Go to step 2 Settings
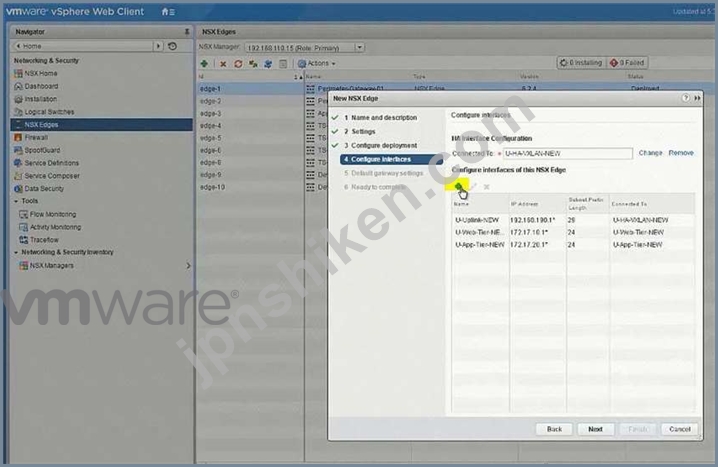The width and height of the screenshot is (718, 467). pos(360,131)
